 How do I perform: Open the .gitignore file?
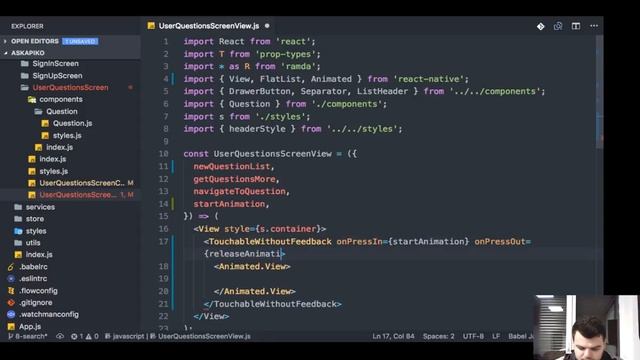point(36,303)
